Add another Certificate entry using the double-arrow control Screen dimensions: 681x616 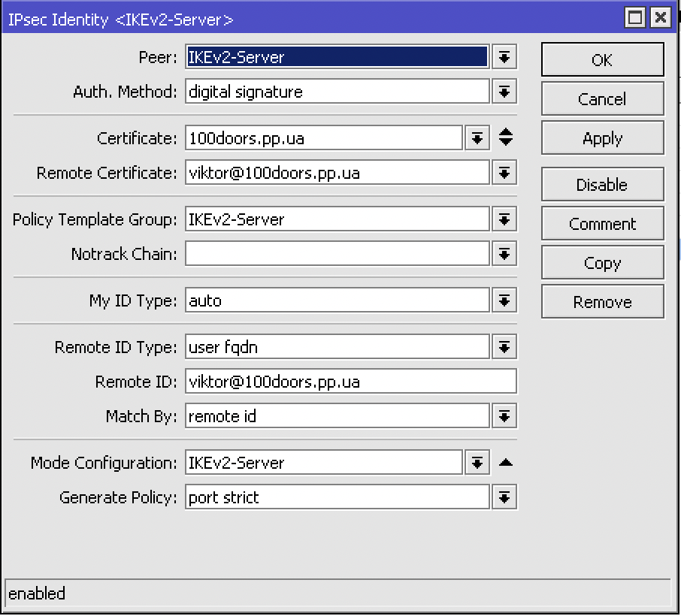point(506,137)
